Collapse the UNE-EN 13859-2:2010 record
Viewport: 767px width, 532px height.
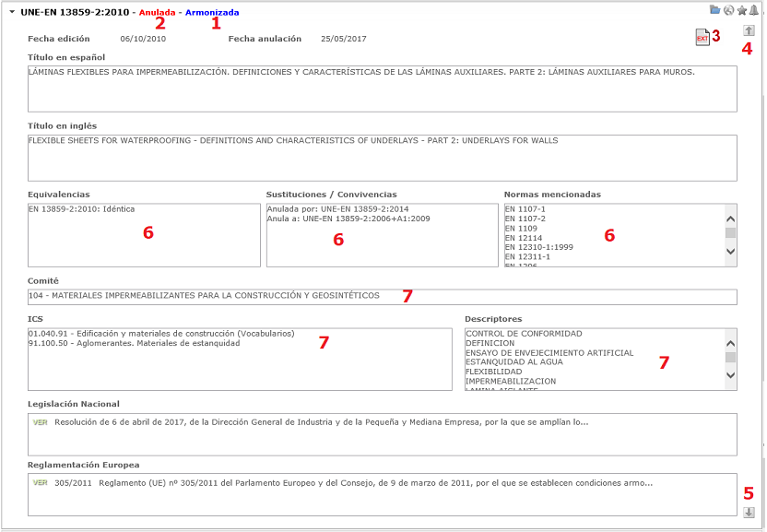pos(12,13)
